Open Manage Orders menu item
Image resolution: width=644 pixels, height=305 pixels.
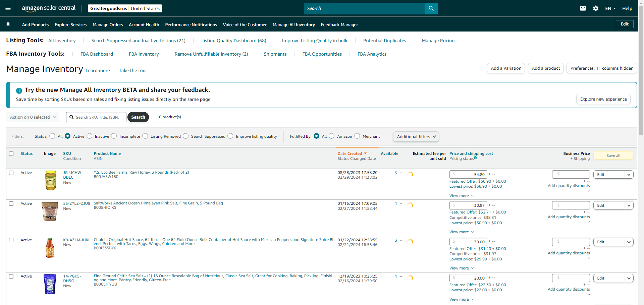pos(108,24)
